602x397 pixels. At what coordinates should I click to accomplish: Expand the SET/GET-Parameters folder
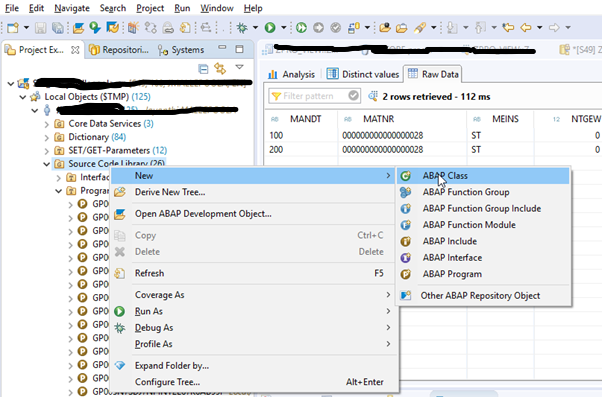pyautogui.click(x=46, y=151)
